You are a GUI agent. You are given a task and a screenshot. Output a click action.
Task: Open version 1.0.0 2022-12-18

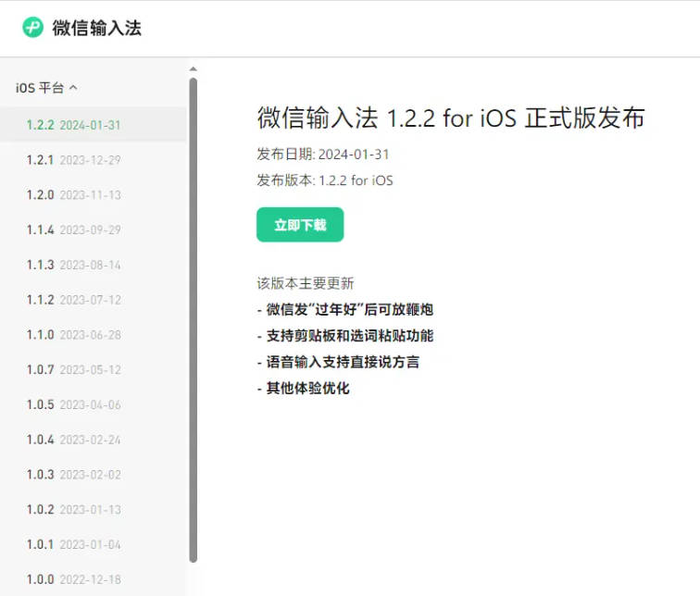(94, 579)
